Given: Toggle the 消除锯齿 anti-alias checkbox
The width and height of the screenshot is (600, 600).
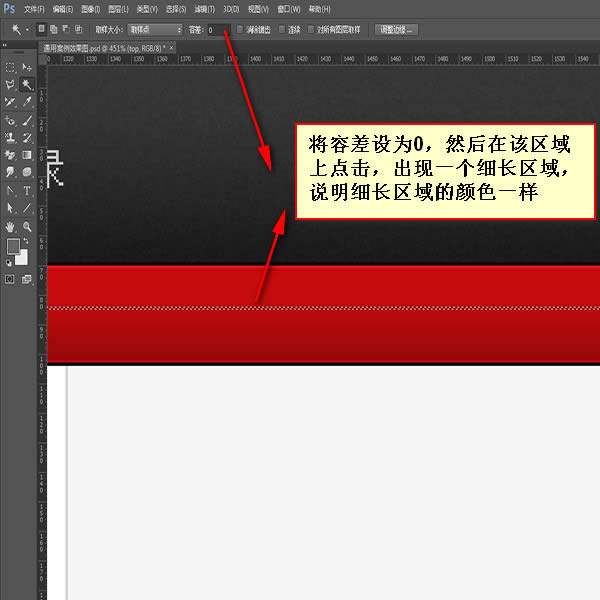Looking at the screenshot, I should pyautogui.click(x=240, y=29).
